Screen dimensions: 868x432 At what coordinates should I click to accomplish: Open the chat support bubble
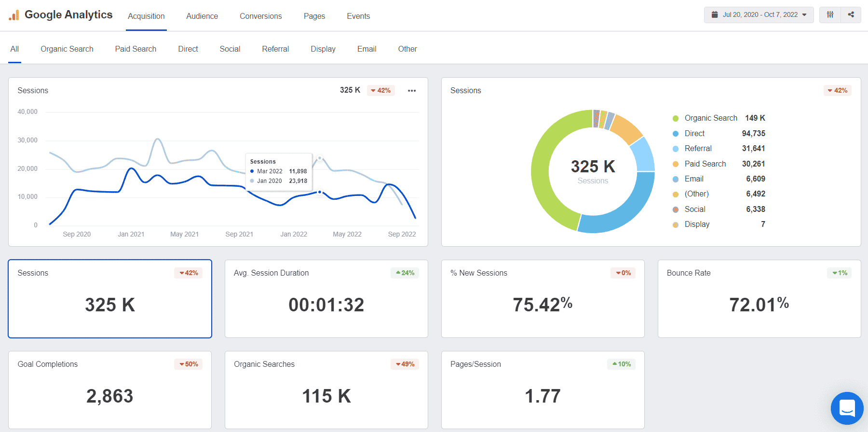(847, 408)
